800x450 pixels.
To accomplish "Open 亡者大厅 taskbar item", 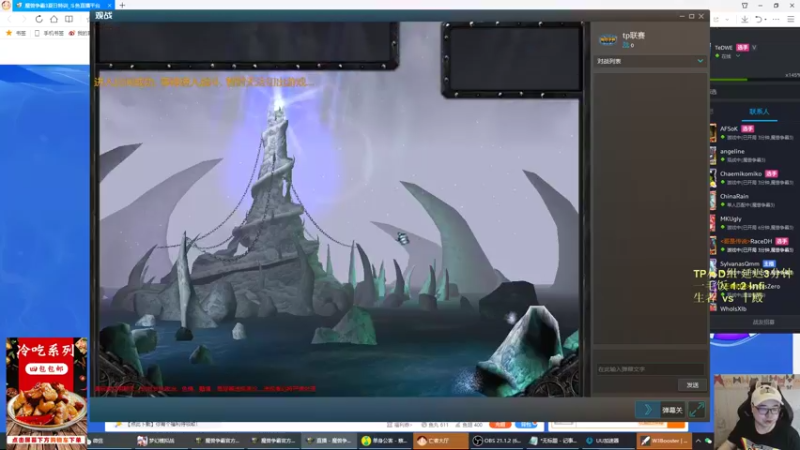I will [440, 440].
